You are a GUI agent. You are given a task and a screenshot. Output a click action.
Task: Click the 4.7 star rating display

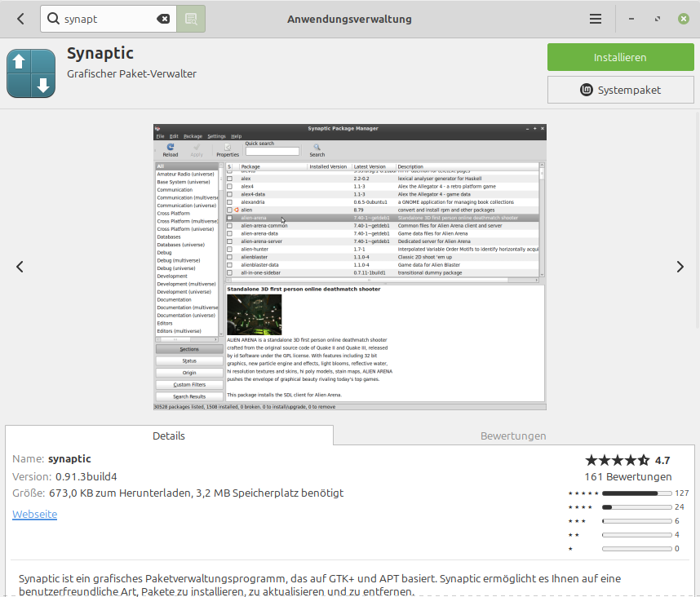(627, 460)
